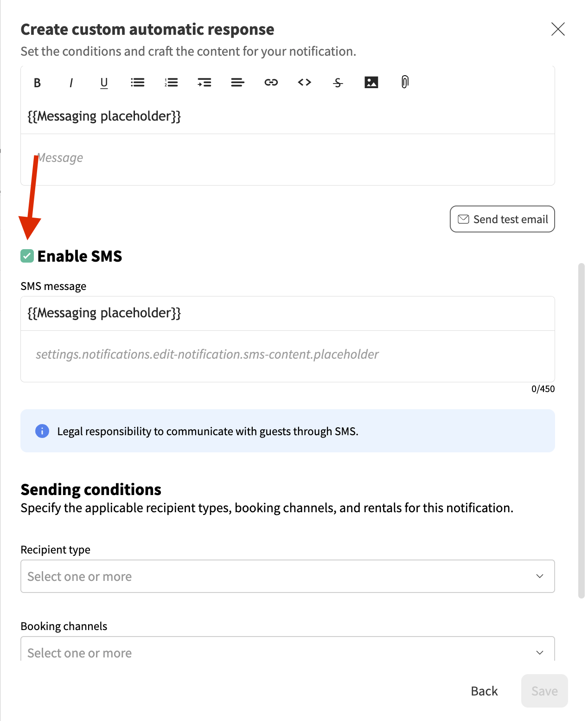
Task: Open the Booking channels dropdown
Action: (x=288, y=652)
